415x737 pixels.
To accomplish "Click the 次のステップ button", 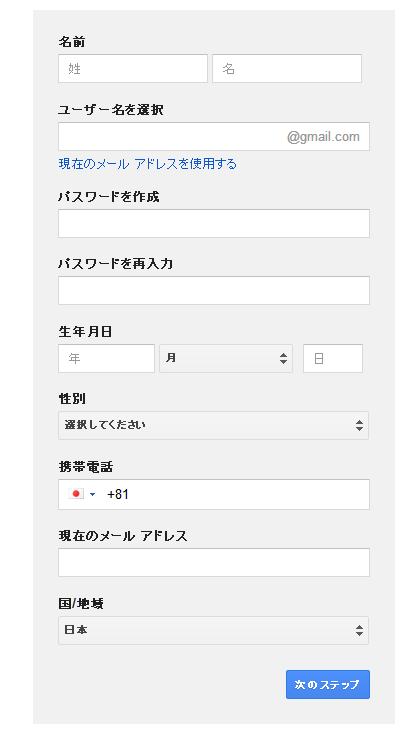I will pos(328,684).
